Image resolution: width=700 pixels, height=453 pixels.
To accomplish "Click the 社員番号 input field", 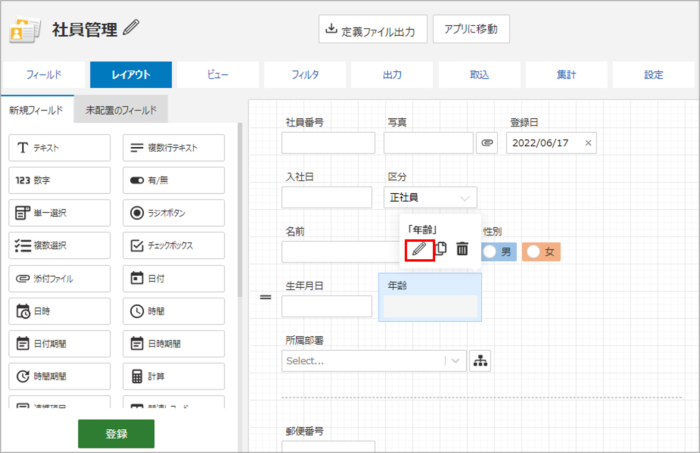I will pyautogui.click(x=328, y=143).
